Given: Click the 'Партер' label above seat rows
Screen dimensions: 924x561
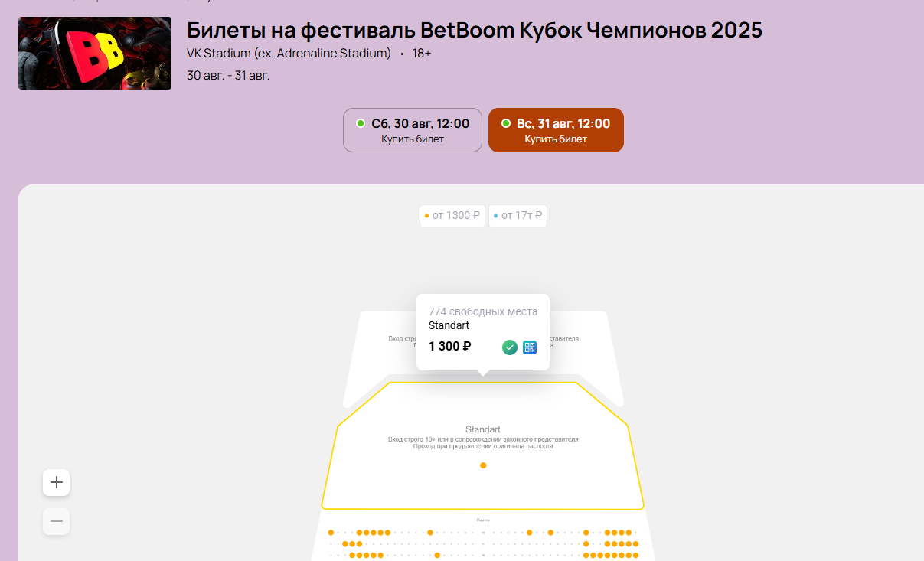Looking at the screenshot, I should 483,520.
